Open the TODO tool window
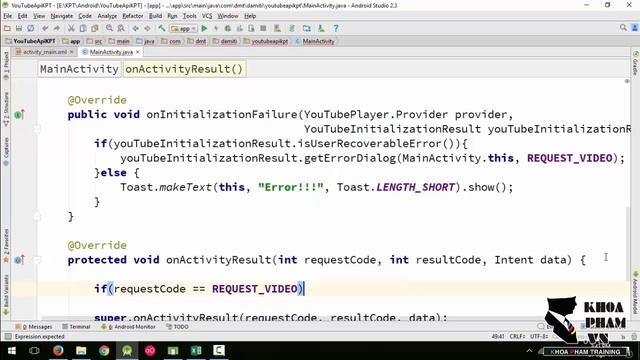The image size is (640, 360). [x=178, y=327]
